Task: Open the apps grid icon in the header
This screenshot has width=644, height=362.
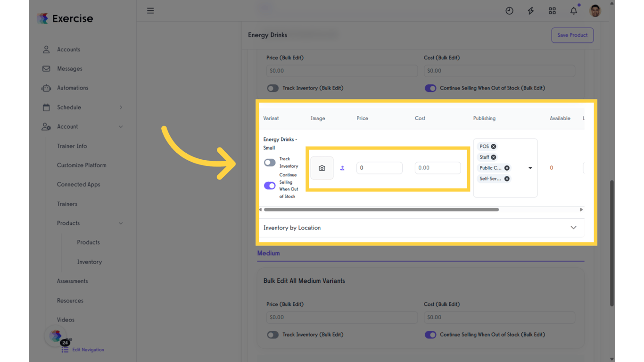Action: (552, 10)
